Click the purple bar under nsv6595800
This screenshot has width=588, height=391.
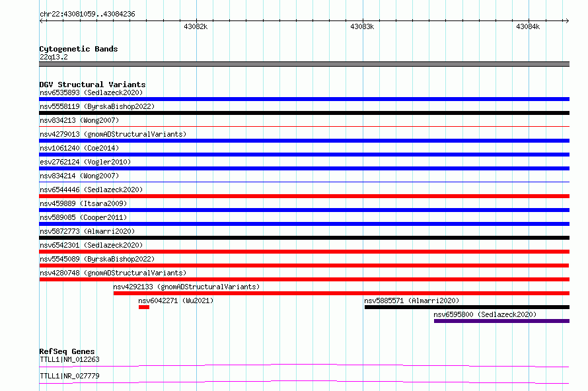(x=501, y=321)
